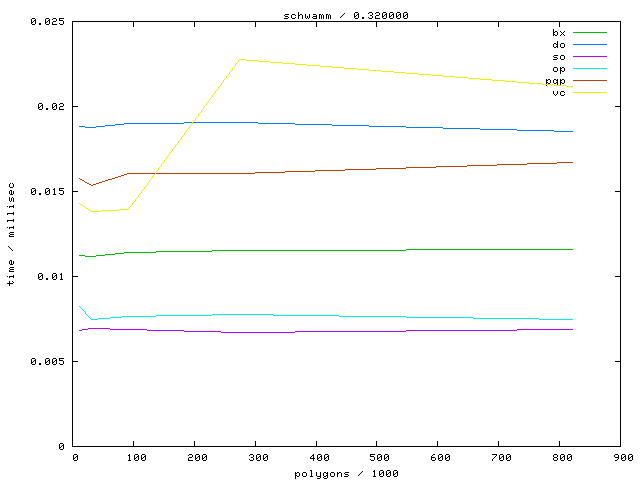Select the blue do legend line sample
Viewport: 640px width, 480px height.
[589, 45]
